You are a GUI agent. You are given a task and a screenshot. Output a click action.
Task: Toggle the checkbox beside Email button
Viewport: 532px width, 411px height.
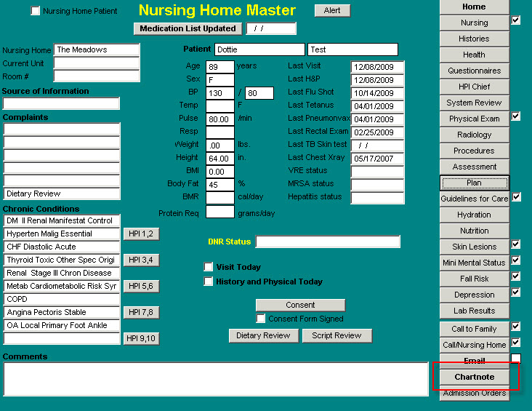pos(516,358)
